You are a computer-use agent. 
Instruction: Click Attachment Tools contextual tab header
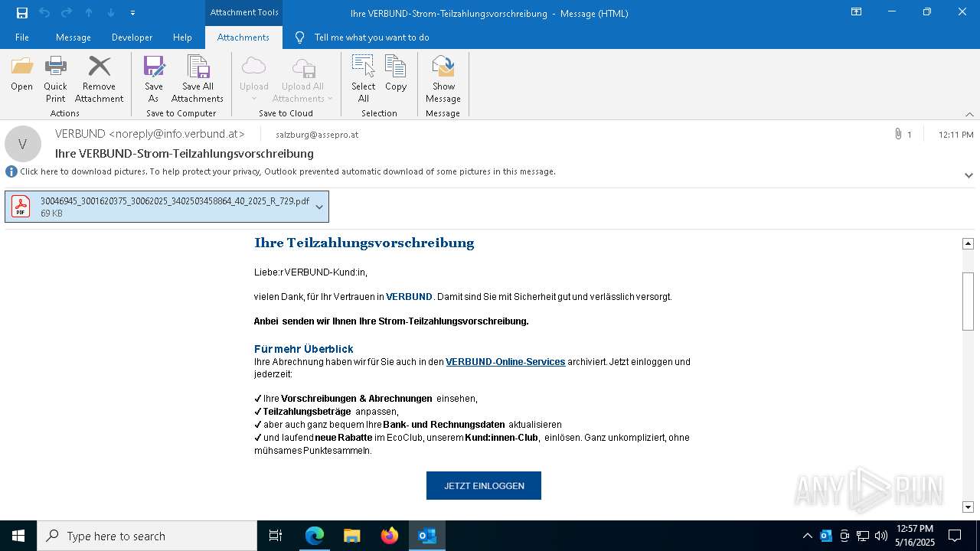pyautogui.click(x=244, y=12)
